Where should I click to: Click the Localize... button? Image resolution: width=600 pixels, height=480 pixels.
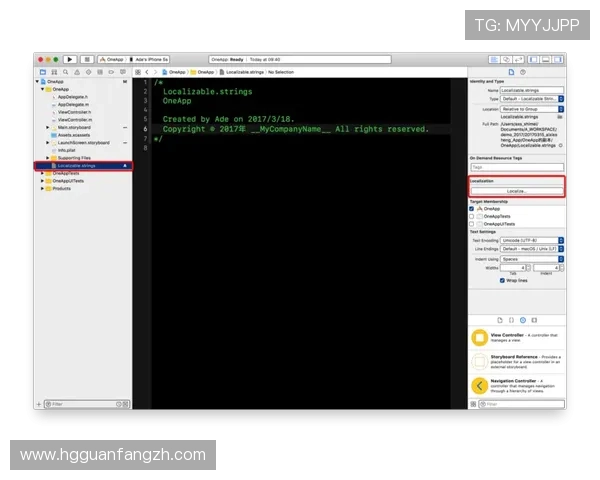tap(516, 190)
